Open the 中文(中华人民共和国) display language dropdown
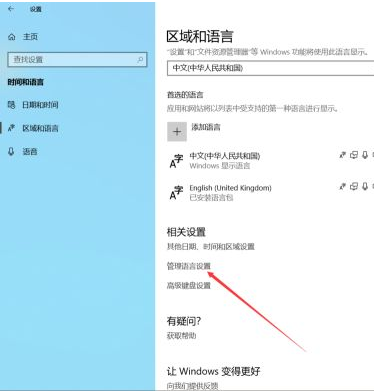The width and height of the screenshot is (374, 391). pos(270,68)
